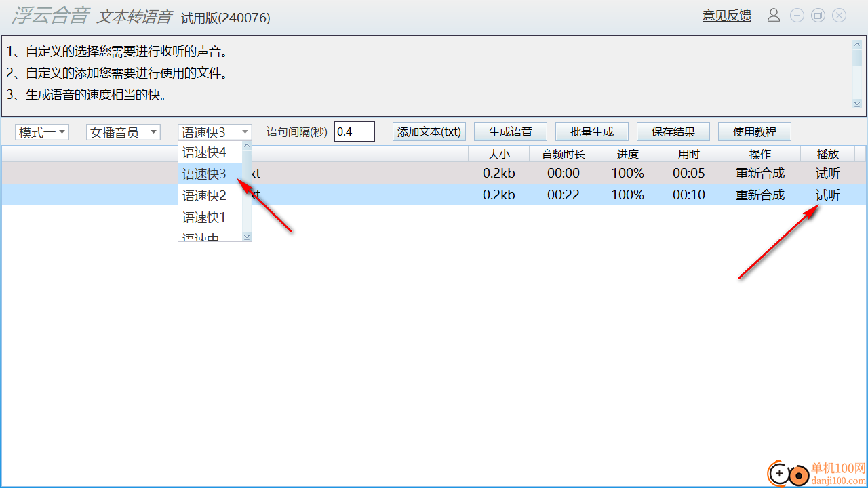Click the 添加文本(txt) button

(429, 131)
